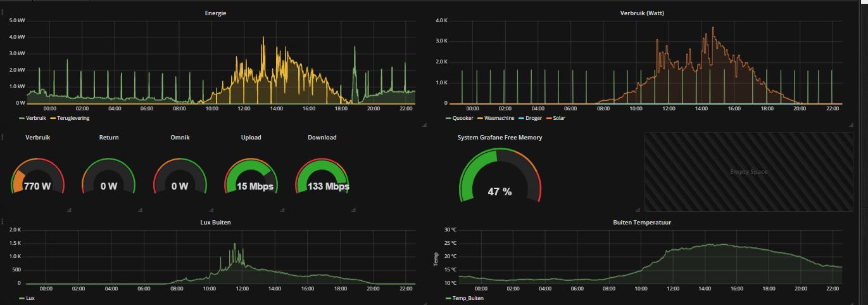Click the 0 W value in Omnik gauge
This screenshot has width=868, height=305.
180,186
